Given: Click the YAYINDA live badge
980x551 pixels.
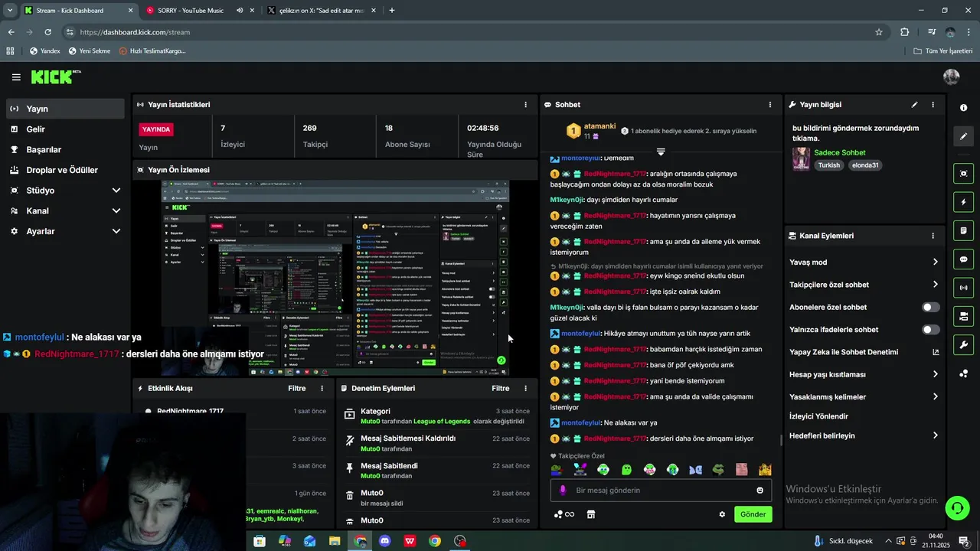Looking at the screenshot, I should point(156,129).
